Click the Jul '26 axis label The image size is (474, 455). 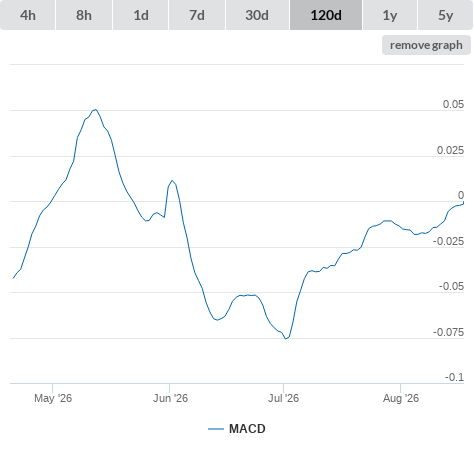tap(283, 398)
